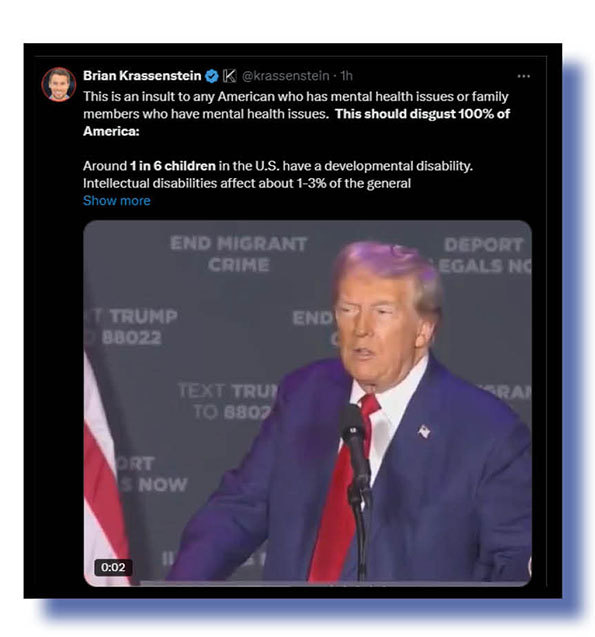595x637 pixels.
Task: Click the blue verified checkmark badge
Action: [212, 76]
